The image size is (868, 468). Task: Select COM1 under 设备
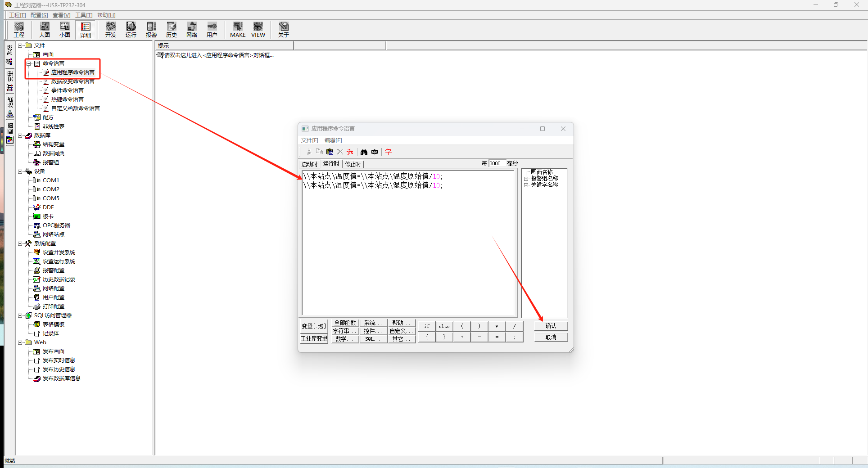tap(51, 180)
